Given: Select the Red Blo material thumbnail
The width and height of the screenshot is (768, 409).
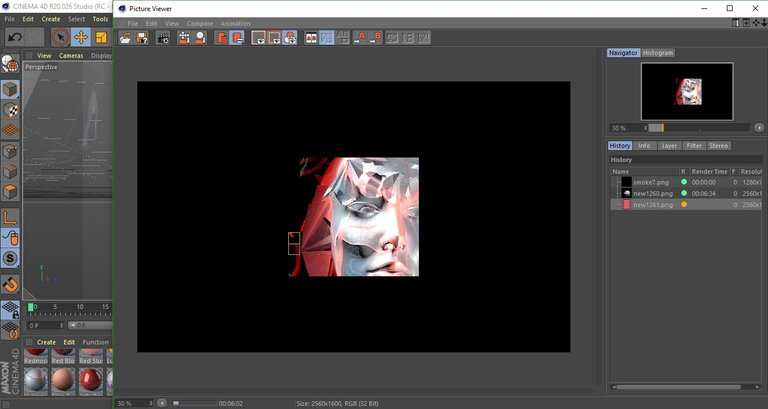Looking at the screenshot, I should tap(63, 357).
